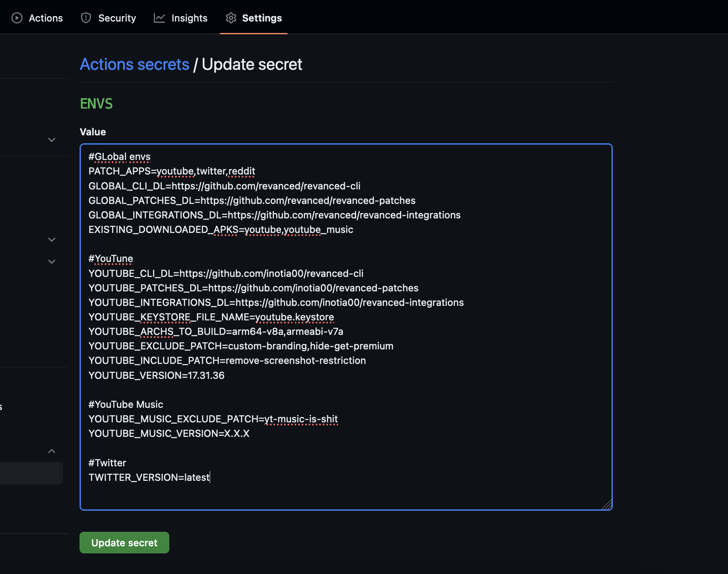The height and width of the screenshot is (574, 728).
Task: Click the YOUTUBE_MUSIC_VERSION=X.X.X line
Action: [x=169, y=433]
